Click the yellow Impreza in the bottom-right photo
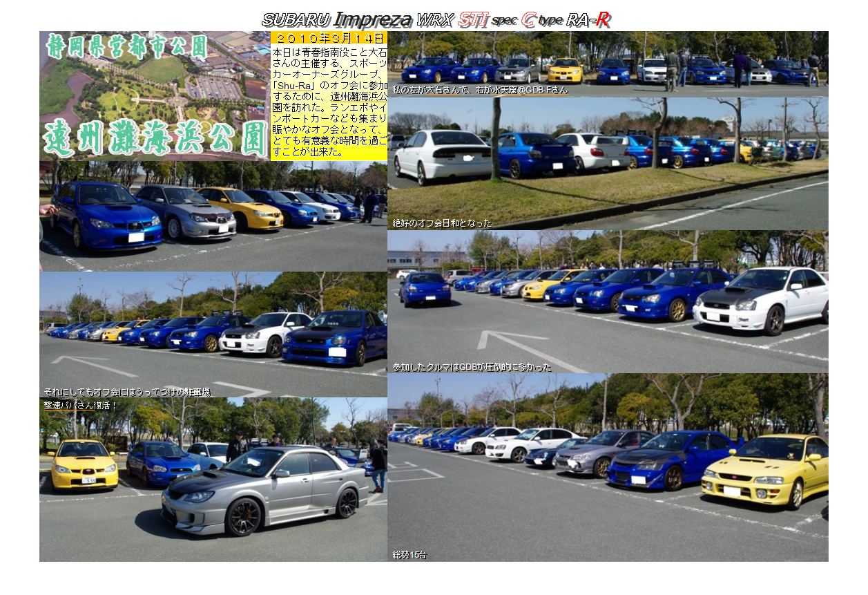 [765, 469]
